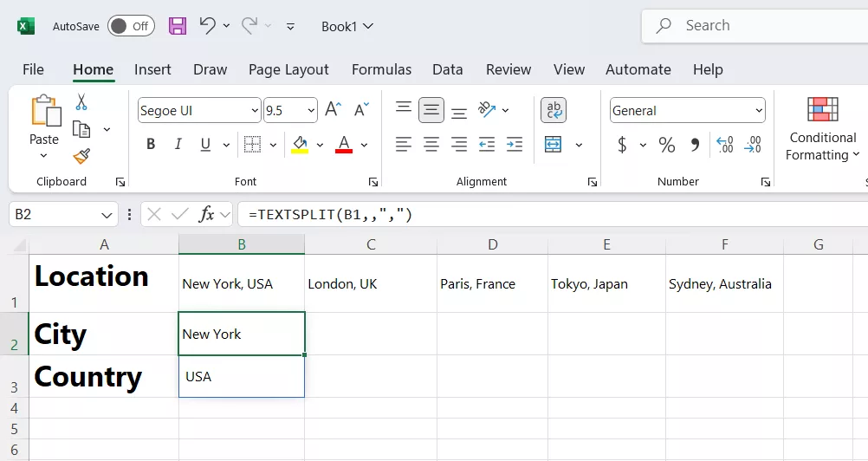Switch to the Formulas tab
The height and width of the screenshot is (461, 868).
pos(381,69)
